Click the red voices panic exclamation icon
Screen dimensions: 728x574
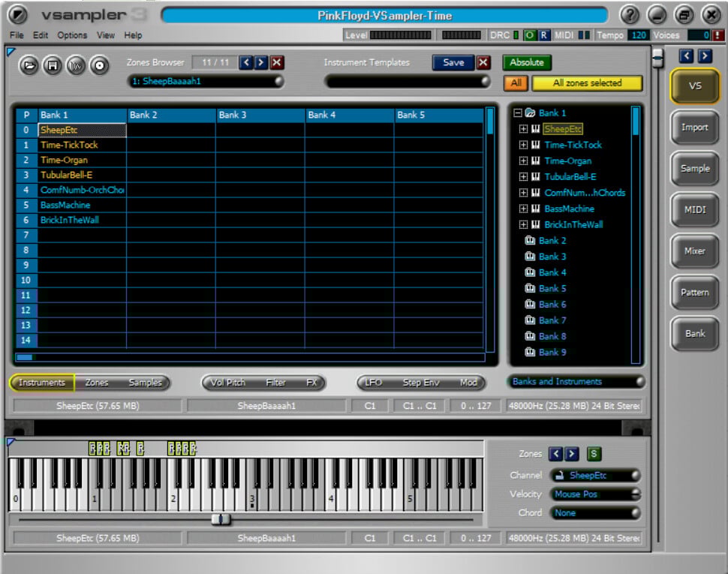(x=718, y=35)
